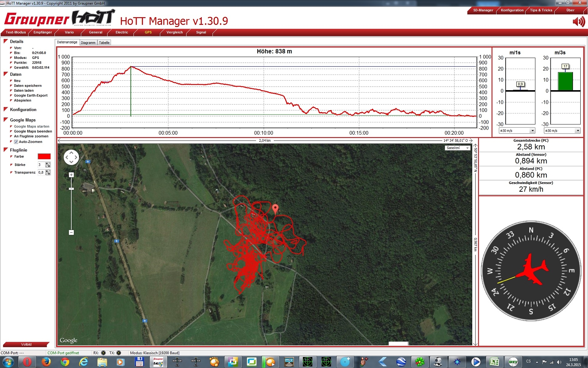Open Excel from the taskbar
The image size is (588, 368).
[494, 362]
